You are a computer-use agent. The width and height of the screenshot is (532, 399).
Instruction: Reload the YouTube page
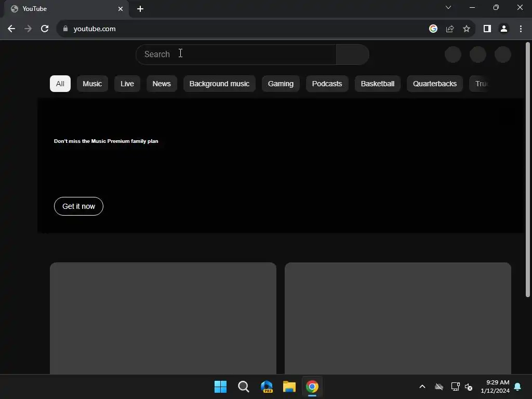(x=45, y=29)
